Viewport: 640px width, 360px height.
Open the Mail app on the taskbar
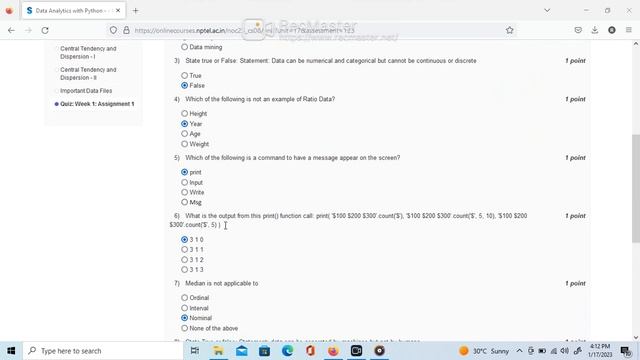tap(242, 351)
